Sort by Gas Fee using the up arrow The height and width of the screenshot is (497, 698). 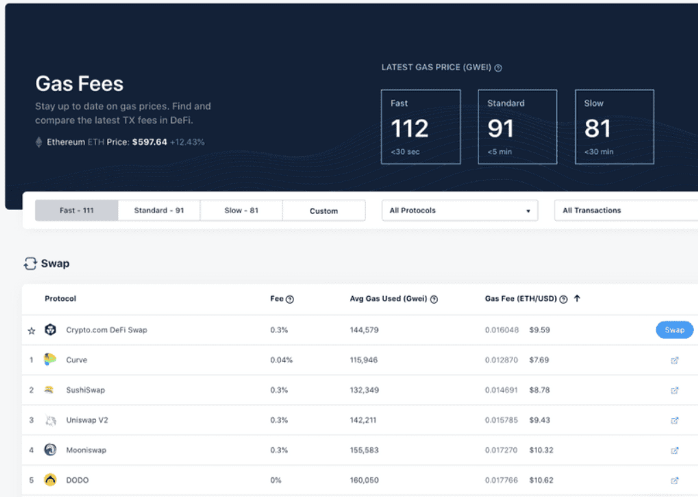577,298
